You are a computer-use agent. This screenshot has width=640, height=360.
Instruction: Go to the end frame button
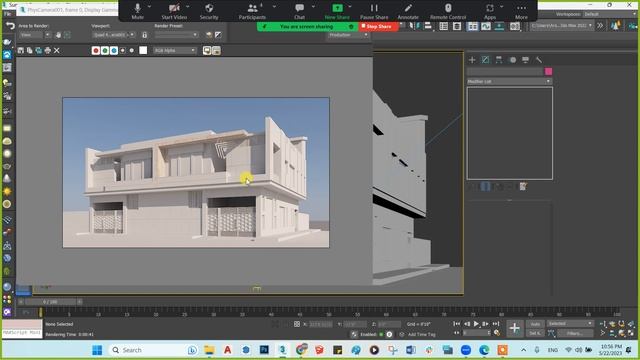click(496, 324)
